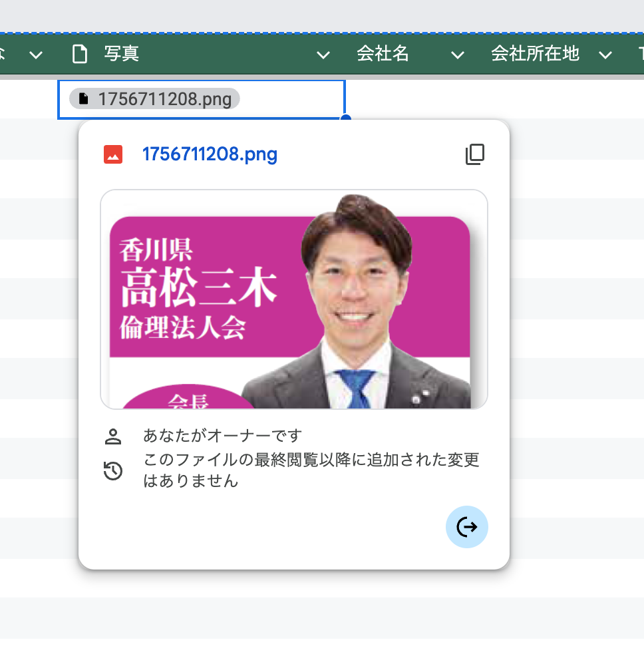This screenshot has width=644, height=668.
Task: Open the 1756711208.png link in the card
Action: [x=210, y=154]
